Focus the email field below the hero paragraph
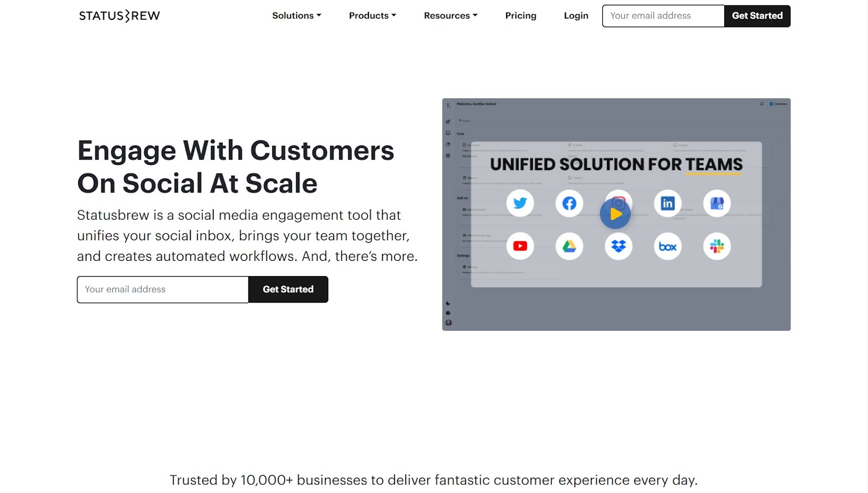Image resolution: width=868 pixels, height=493 pixels. (163, 290)
